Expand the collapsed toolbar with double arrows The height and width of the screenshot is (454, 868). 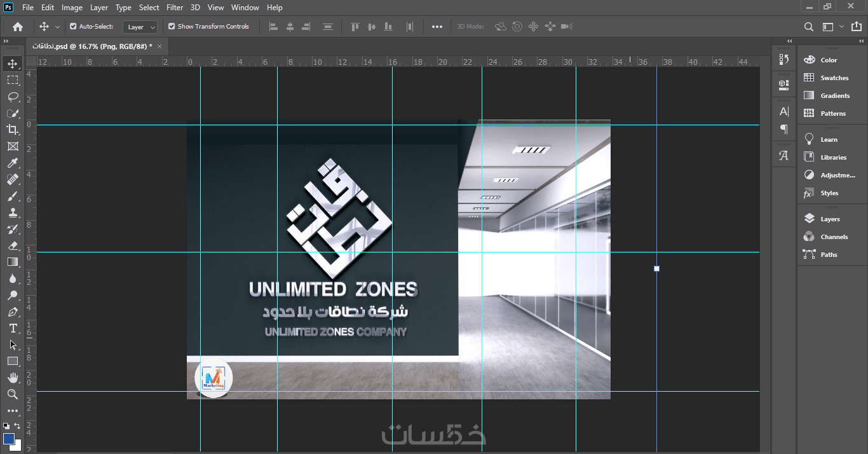coord(6,41)
